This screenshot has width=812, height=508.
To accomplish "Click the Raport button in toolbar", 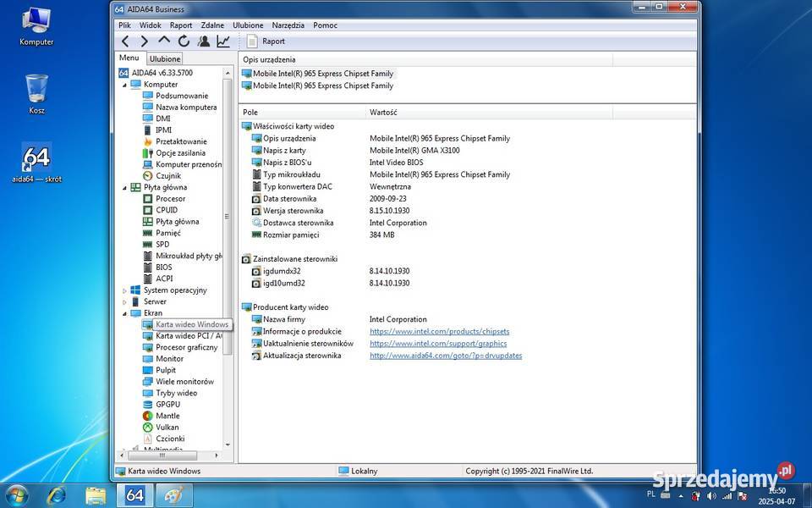I will point(266,41).
